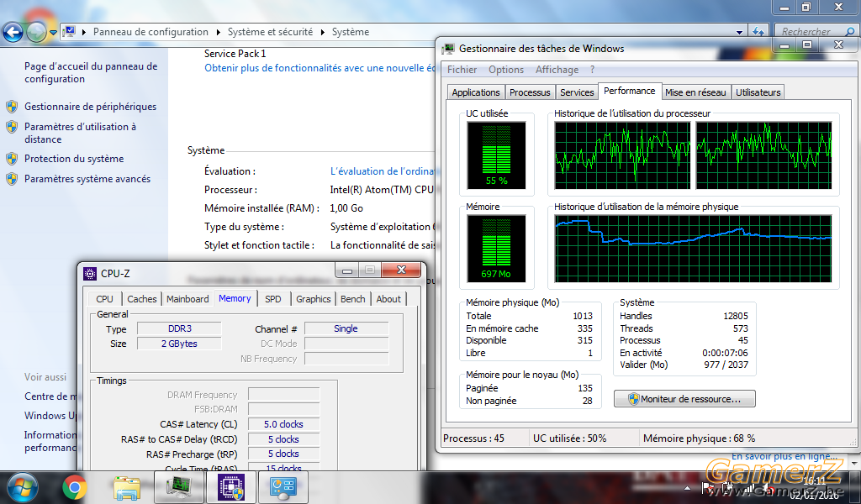Click Panneau de configuration in the breadcrumb
The image size is (861, 504).
pos(151,32)
